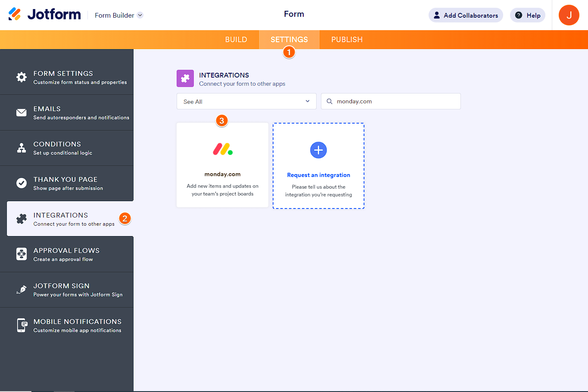
Task: Click the Add Collaborators button
Action: tap(466, 15)
